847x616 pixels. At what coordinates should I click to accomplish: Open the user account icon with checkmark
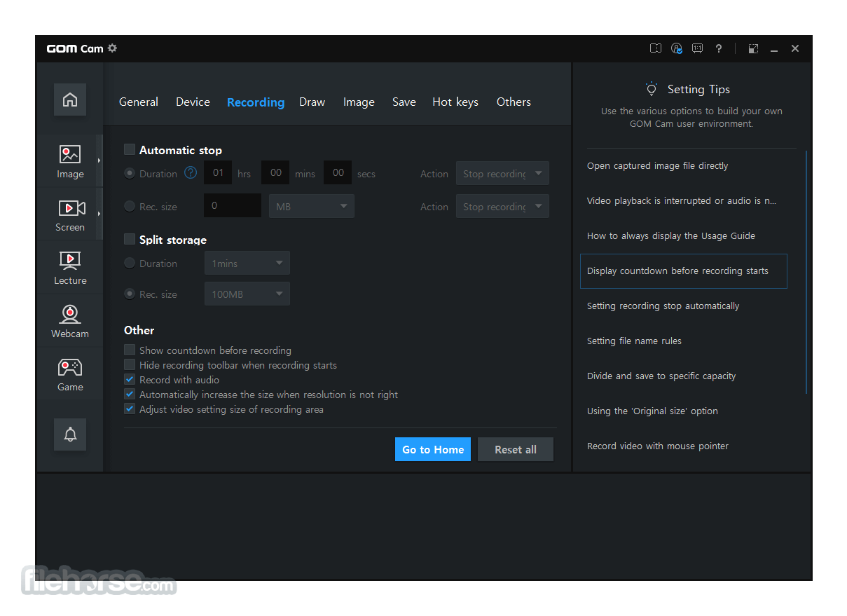pyautogui.click(x=677, y=48)
